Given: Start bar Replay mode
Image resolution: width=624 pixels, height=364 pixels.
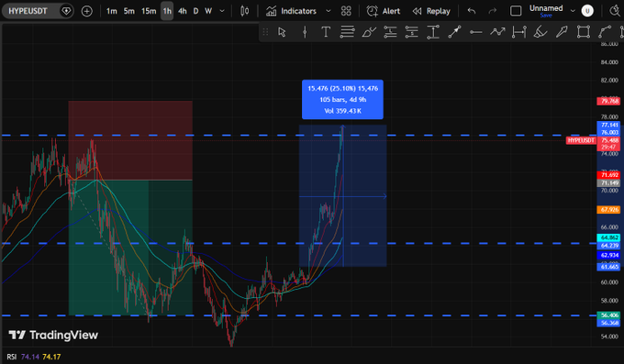Looking at the screenshot, I should click(431, 11).
